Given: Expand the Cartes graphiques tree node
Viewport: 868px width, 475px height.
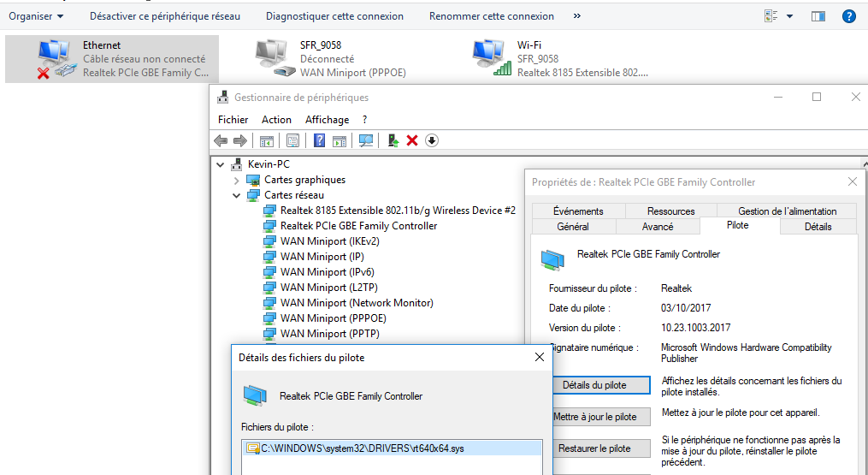Looking at the screenshot, I should 237,180.
